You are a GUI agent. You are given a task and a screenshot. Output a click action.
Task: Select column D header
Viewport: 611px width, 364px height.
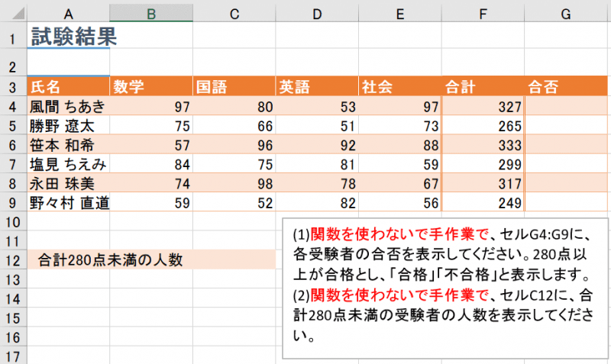[317, 14]
